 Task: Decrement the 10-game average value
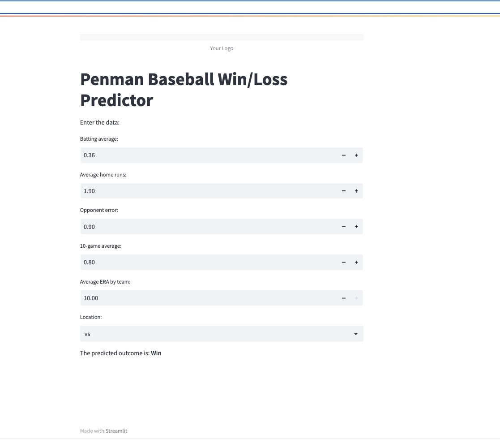pos(343,262)
